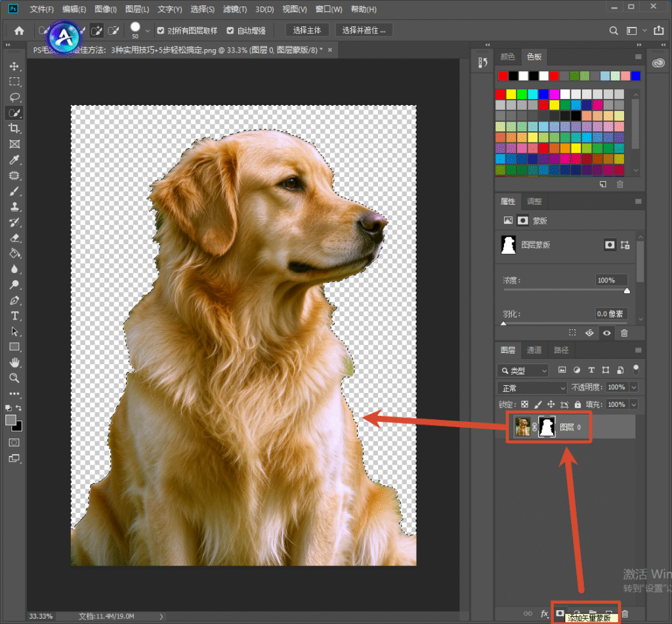Toggle layer filter on/off switch
Screen dimensions: 672x624
(636, 369)
